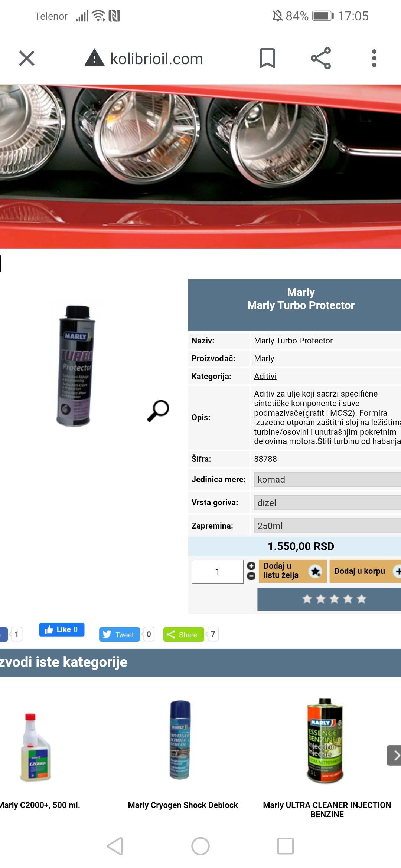The height and width of the screenshot is (868, 401).
Task: Increase quantity with plus icon
Action: (251, 566)
